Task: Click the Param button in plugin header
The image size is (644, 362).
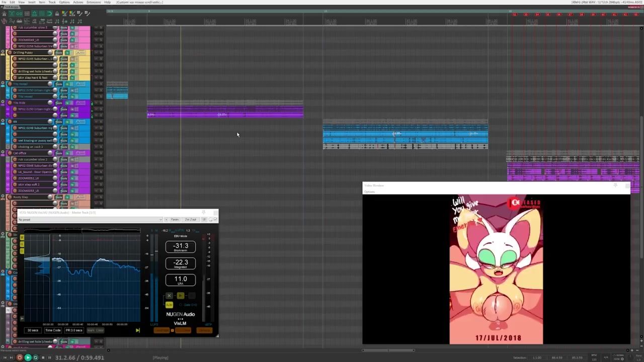Action: (x=175, y=220)
